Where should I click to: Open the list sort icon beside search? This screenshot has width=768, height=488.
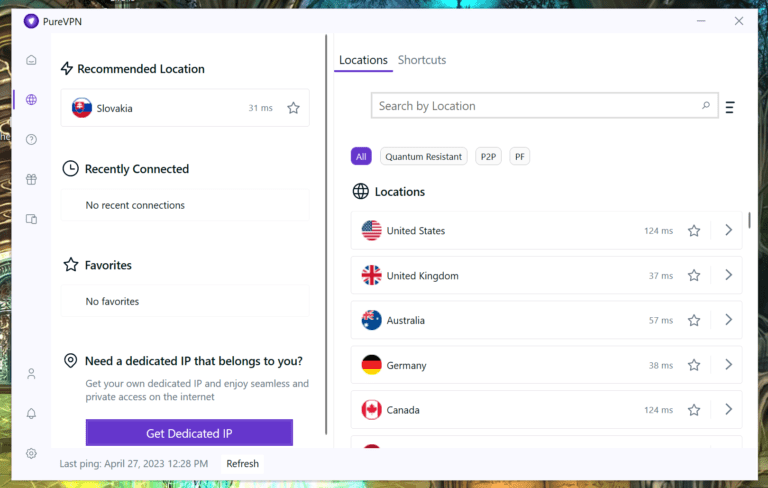point(730,107)
